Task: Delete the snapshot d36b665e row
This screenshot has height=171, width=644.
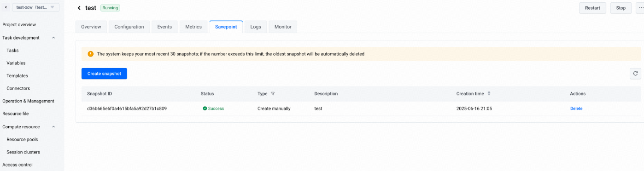Action: click(x=576, y=108)
